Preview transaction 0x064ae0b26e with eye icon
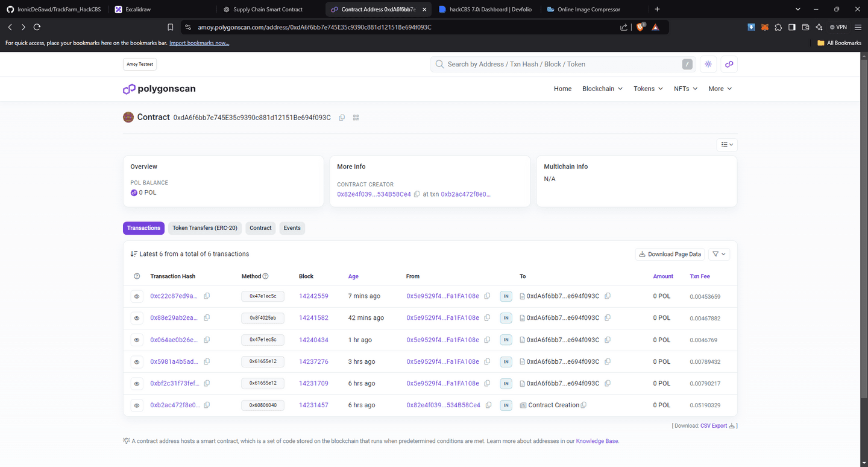This screenshot has height=467, width=868. 137,340
